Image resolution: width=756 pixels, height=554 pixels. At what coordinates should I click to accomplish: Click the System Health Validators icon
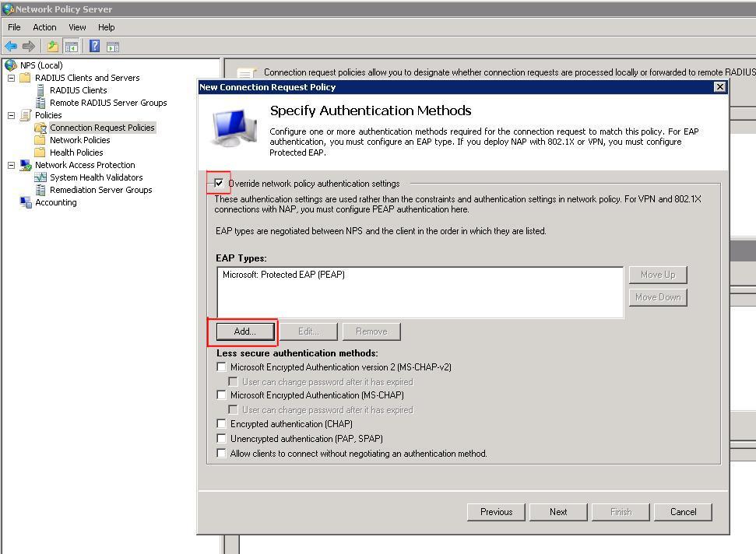pyautogui.click(x=40, y=177)
